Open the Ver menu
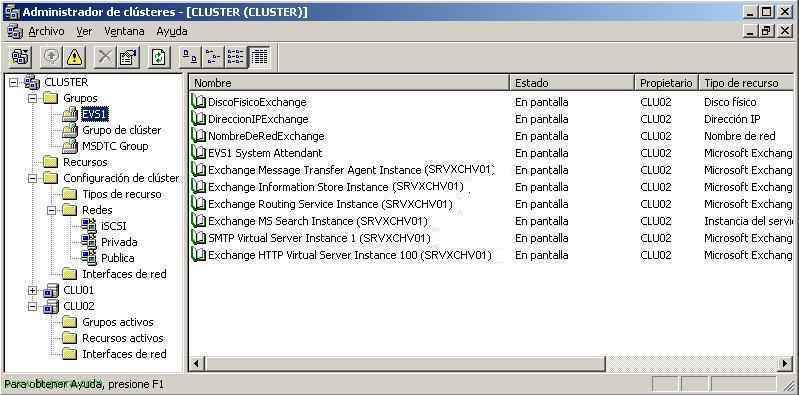799x395 pixels. pyautogui.click(x=84, y=32)
